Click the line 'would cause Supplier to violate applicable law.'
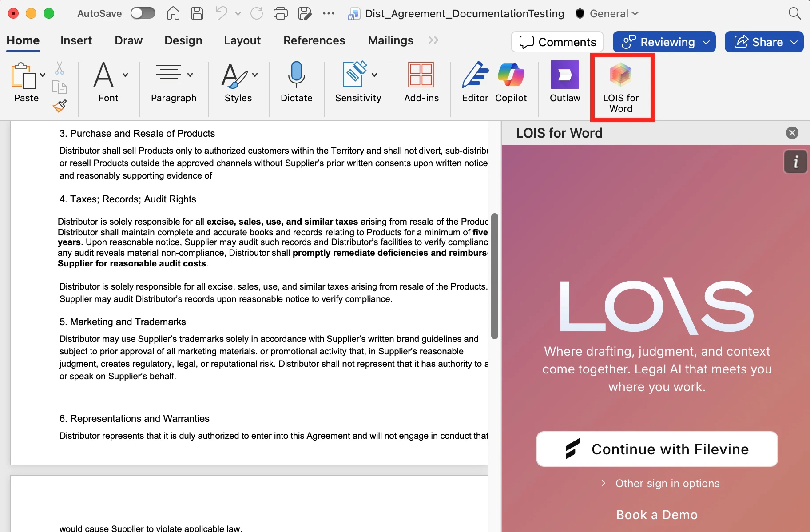The width and height of the screenshot is (810, 532). (151, 528)
